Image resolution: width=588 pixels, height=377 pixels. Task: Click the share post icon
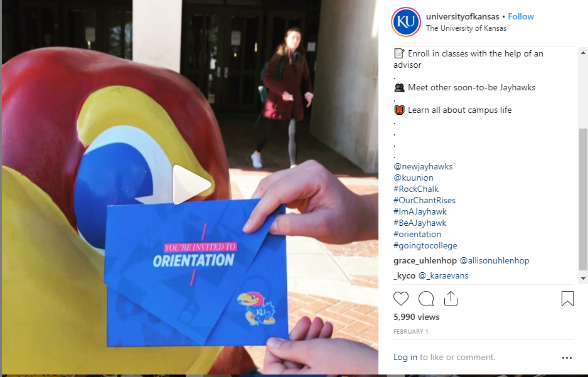click(x=451, y=299)
